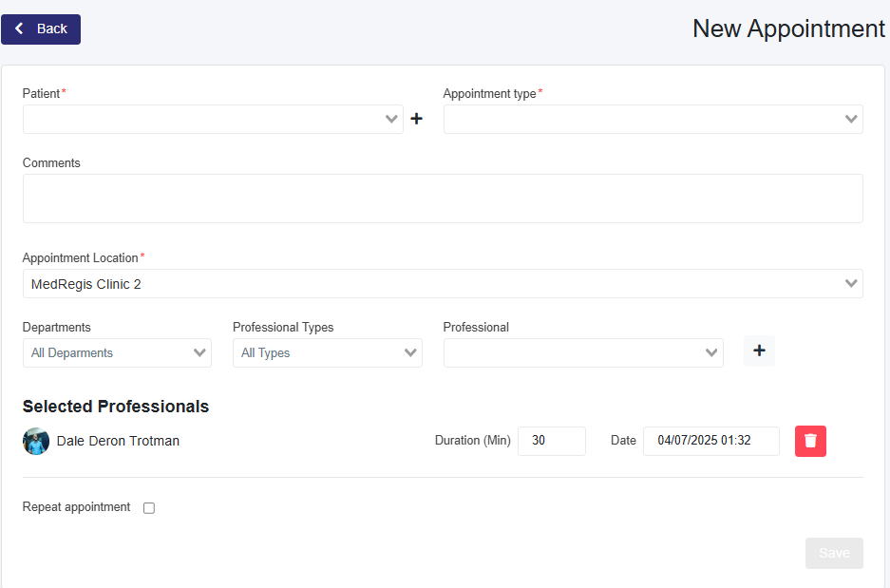
Task: Open the Appointment Location dropdown
Action: (x=442, y=283)
